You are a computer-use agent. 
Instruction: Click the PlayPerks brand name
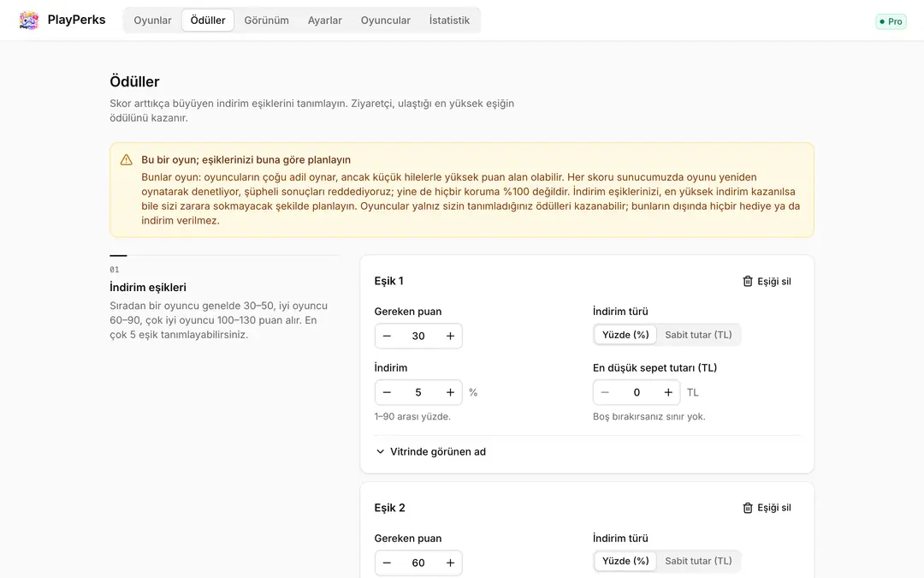tap(77, 20)
